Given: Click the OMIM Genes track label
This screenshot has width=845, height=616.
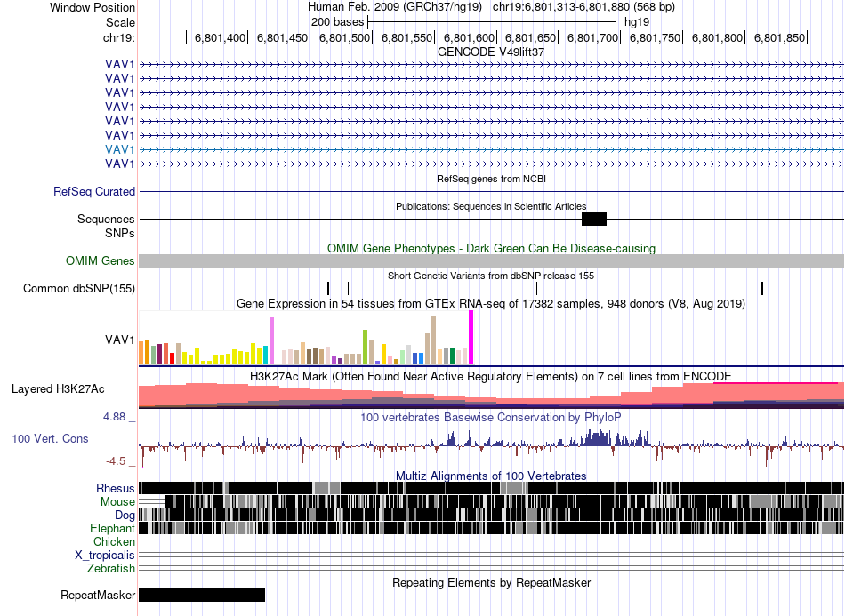Looking at the screenshot, I should pyautogui.click(x=101, y=260).
